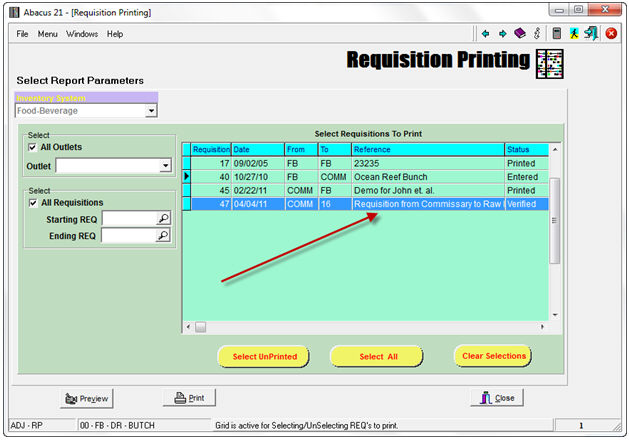
Task: Click the red X toolbar icon
Action: (x=611, y=33)
